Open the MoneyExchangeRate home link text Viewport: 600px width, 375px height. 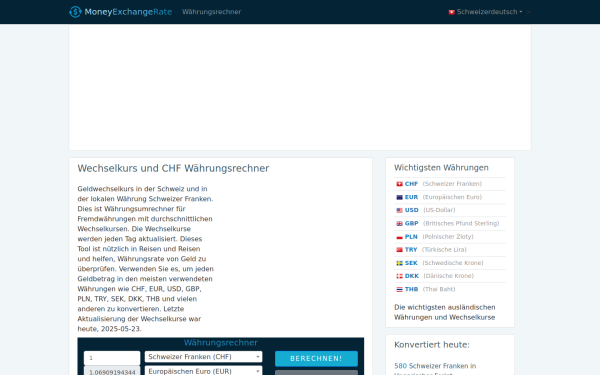[x=128, y=12]
